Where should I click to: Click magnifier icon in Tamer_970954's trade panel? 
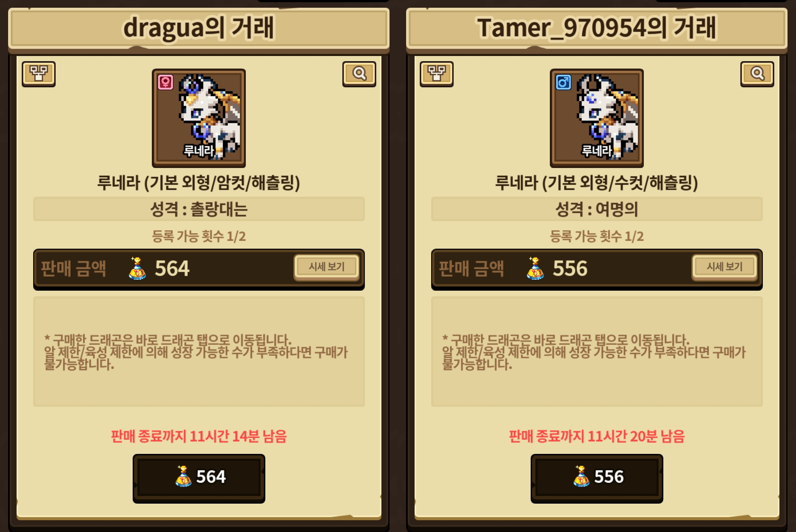(x=757, y=74)
